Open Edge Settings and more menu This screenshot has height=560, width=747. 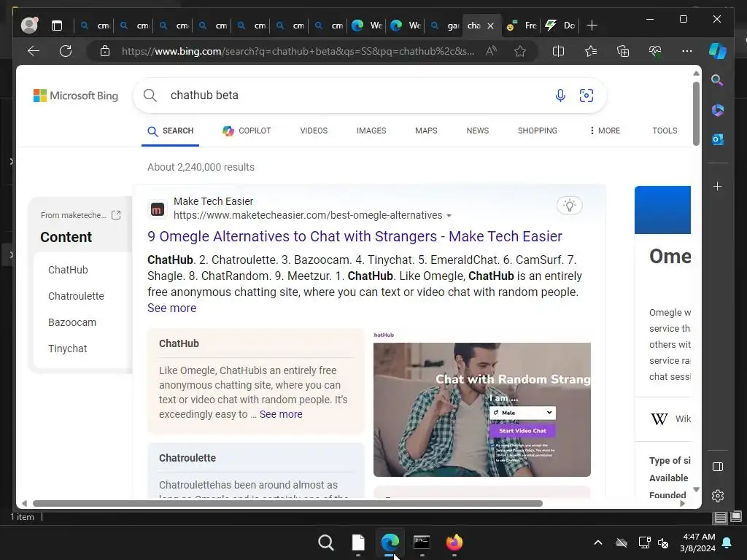click(687, 51)
